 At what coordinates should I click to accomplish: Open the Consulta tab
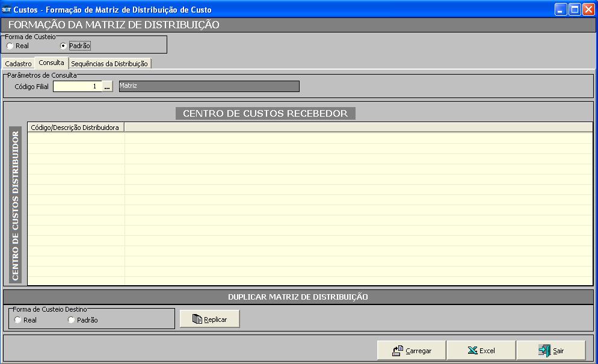pos(51,63)
